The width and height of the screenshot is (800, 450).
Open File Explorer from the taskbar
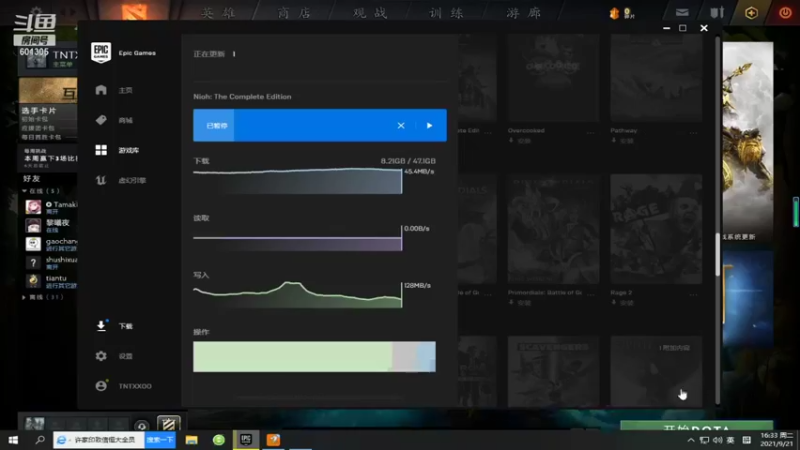point(191,440)
